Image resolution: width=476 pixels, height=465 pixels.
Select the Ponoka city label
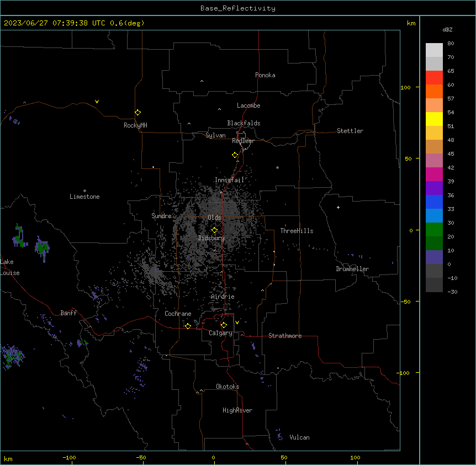(265, 75)
